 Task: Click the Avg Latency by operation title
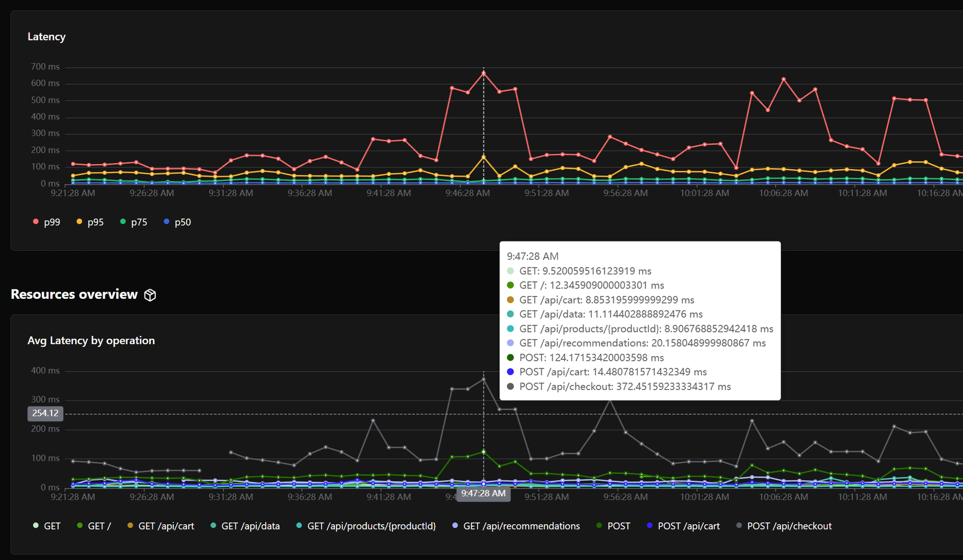pos(91,341)
